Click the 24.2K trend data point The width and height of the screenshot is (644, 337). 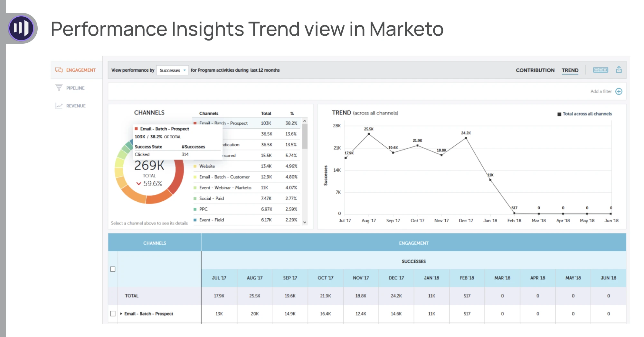tap(466, 138)
